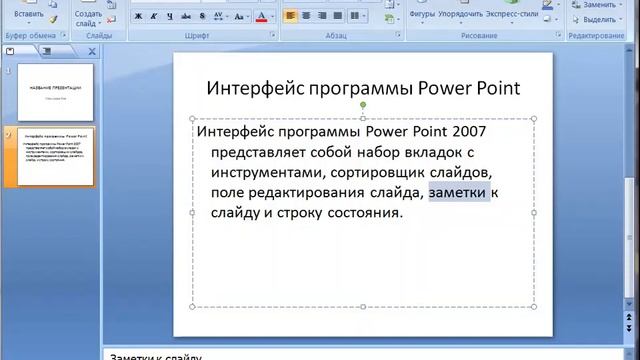640x360 pixels.
Task: Click the Format Painter brush icon
Action: point(53,19)
